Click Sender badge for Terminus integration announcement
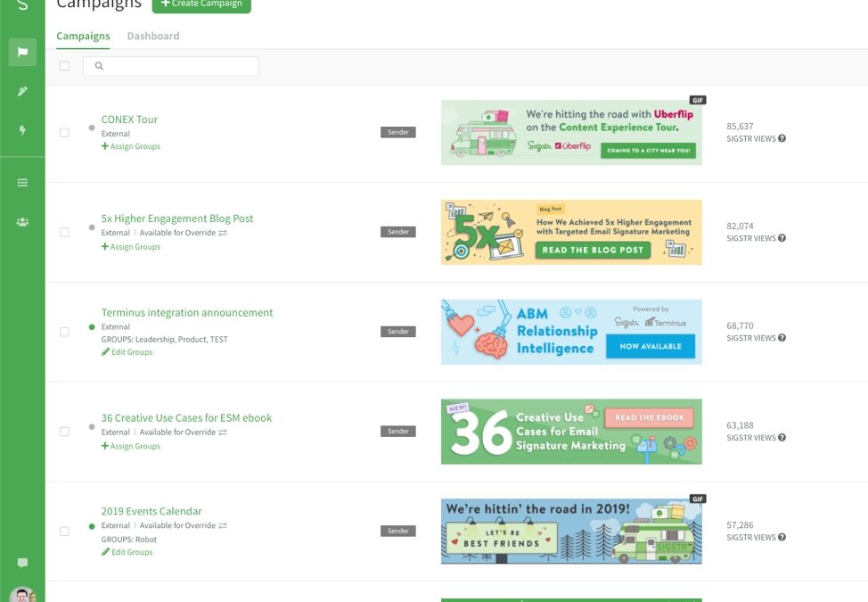The image size is (868, 602). (398, 332)
